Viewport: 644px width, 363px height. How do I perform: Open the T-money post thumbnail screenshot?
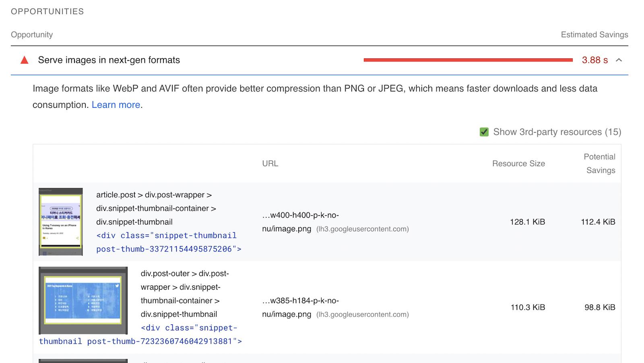pyautogui.click(x=61, y=222)
